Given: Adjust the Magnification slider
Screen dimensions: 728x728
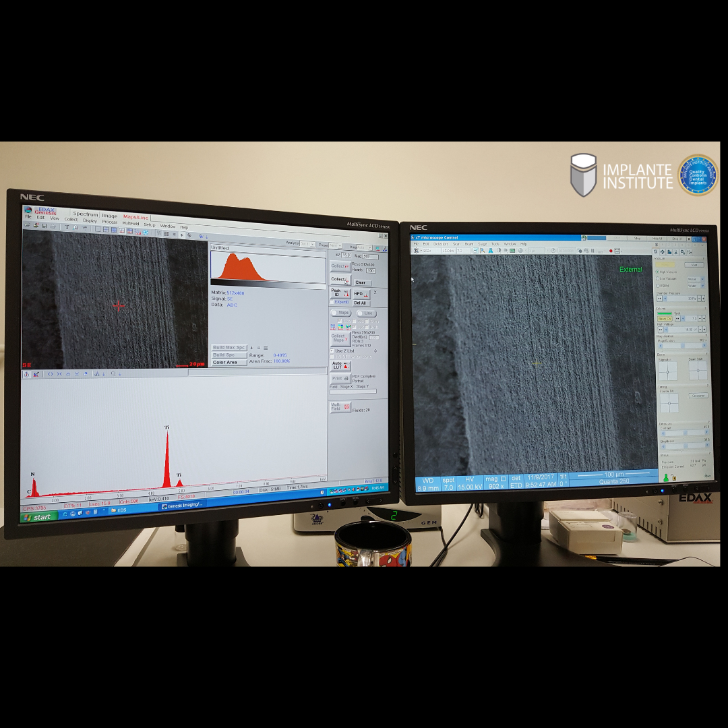Looking at the screenshot, I should coord(682,346).
